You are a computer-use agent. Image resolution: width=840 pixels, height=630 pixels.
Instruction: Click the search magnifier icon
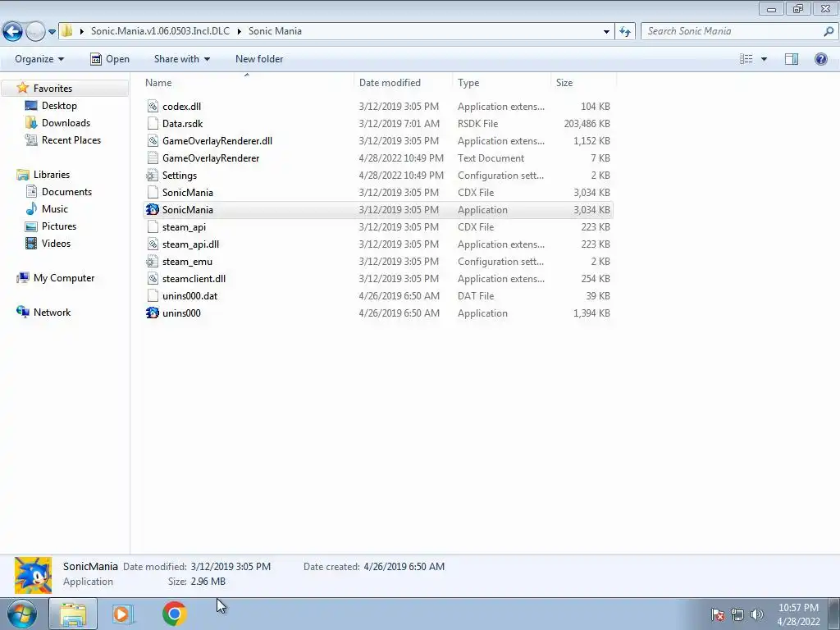point(829,31)
